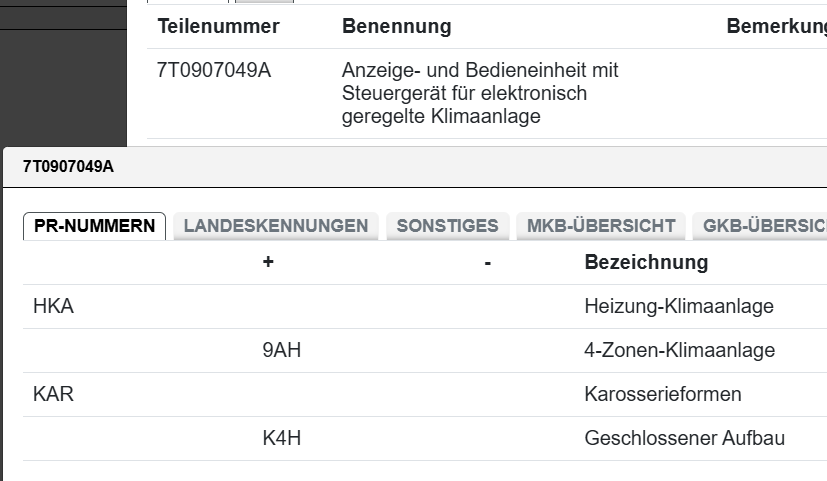Click the Anzeige- und Bedieneinheit description text
This screenshot has height=481, width=827.
click(480, 93)
